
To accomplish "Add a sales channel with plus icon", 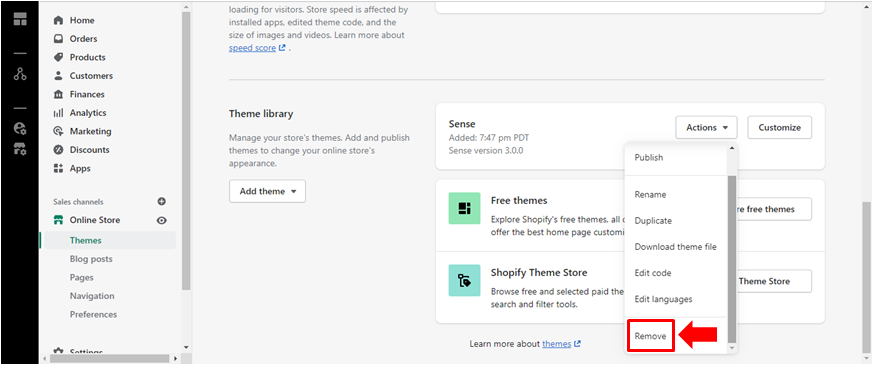I will point(161,202).
